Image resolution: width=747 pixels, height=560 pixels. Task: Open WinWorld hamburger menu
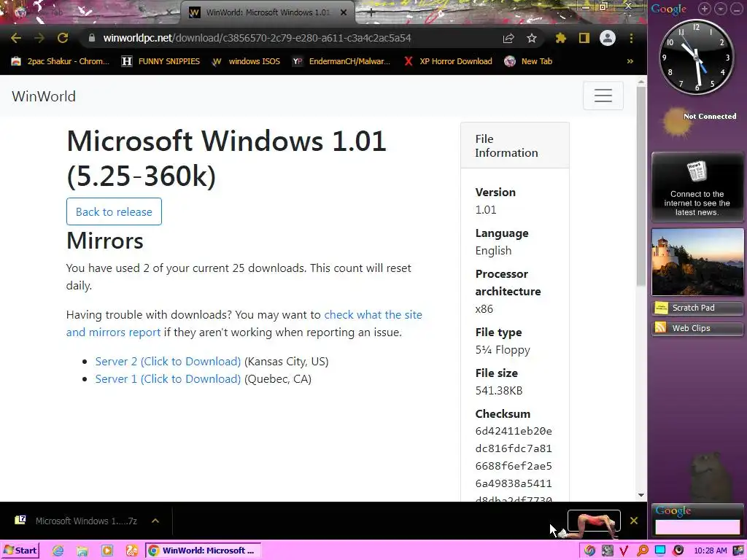[603, 96]
